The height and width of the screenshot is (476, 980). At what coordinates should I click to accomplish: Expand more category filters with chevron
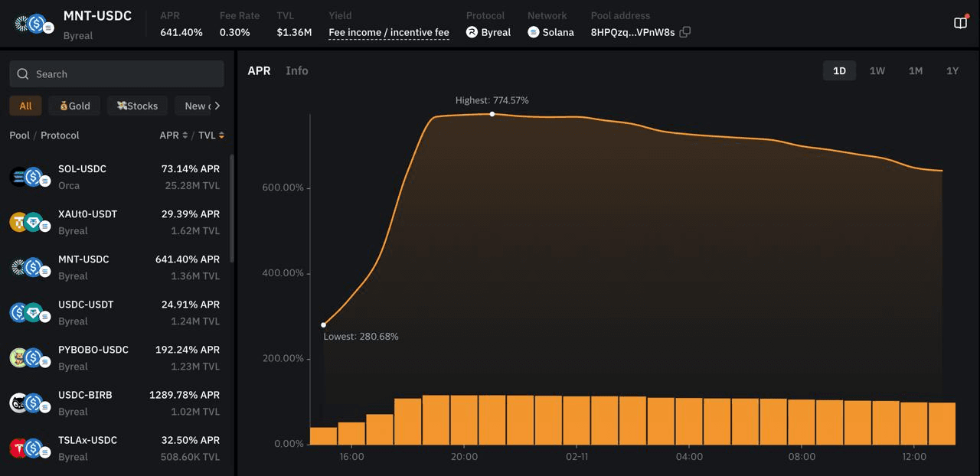(217, 106)
